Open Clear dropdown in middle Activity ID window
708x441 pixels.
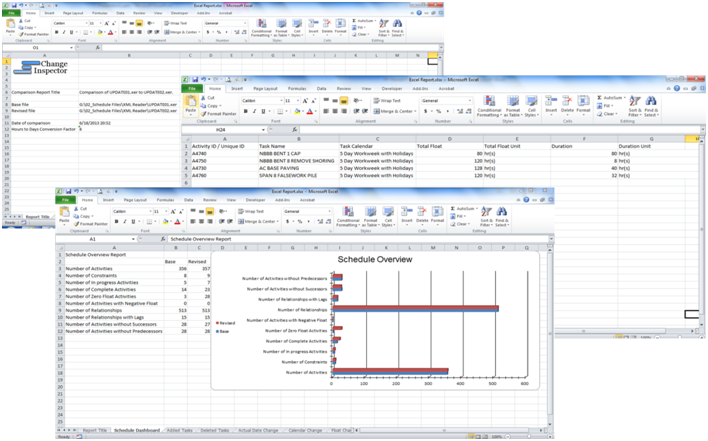(x=606, y=114)
